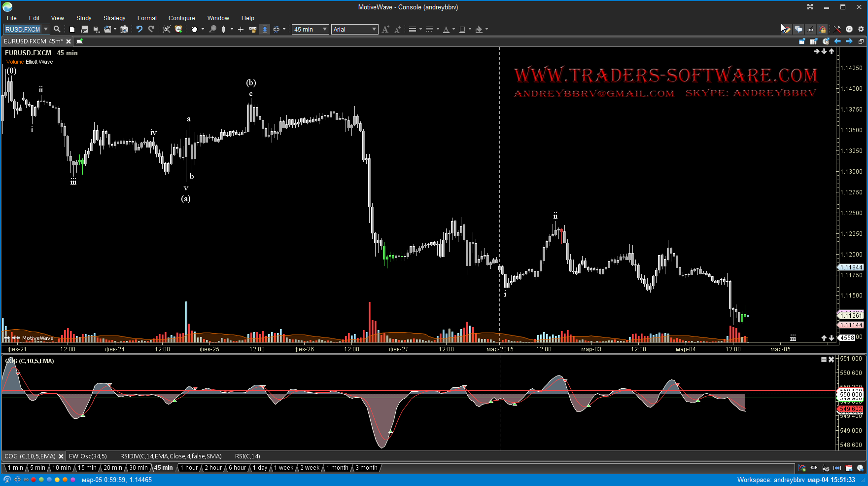The image size is (868, 486).
Task: Expand the Arial font dropdown
Action: (x=374, y=29)
